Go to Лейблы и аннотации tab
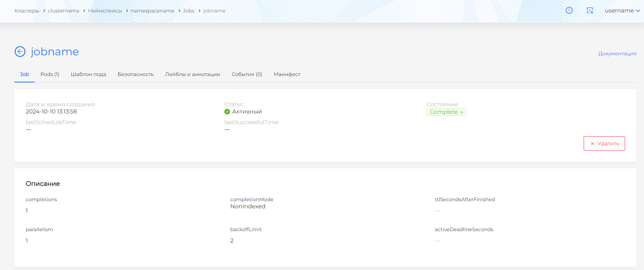 click(192, 74)
